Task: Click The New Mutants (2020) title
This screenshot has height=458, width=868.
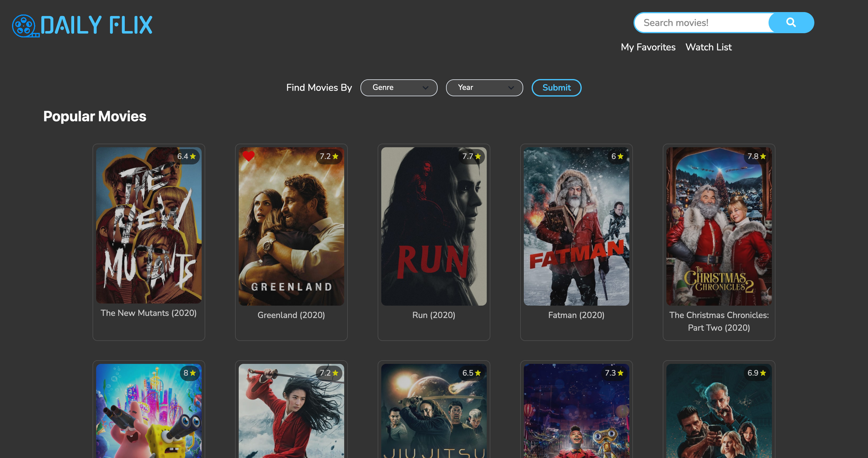Action: tap(149, 313)
